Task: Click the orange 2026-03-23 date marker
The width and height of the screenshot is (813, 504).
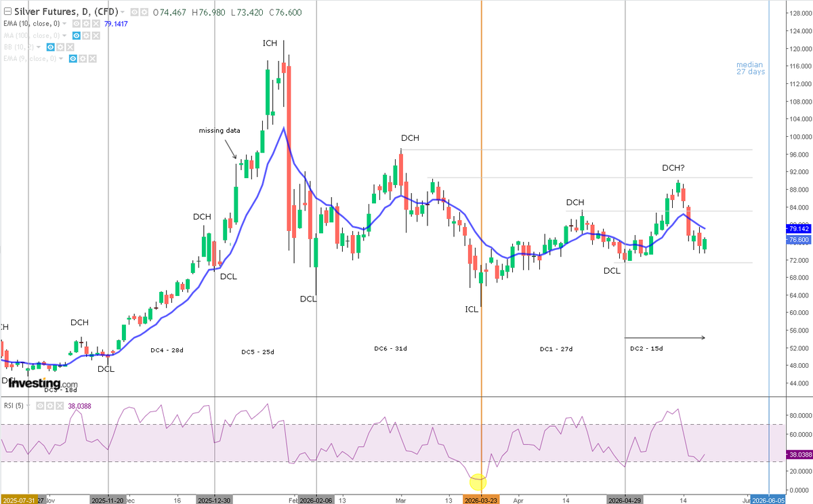Action: [x=482, y=499]
